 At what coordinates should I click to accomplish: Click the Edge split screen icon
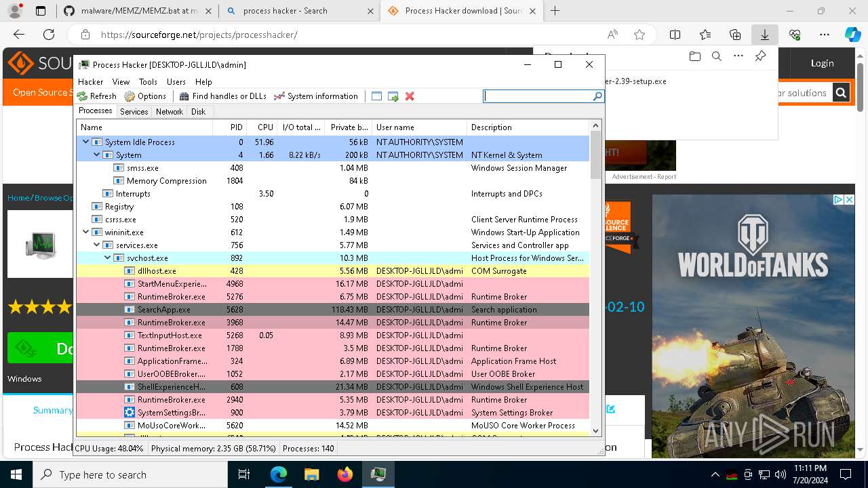[675, 35]
